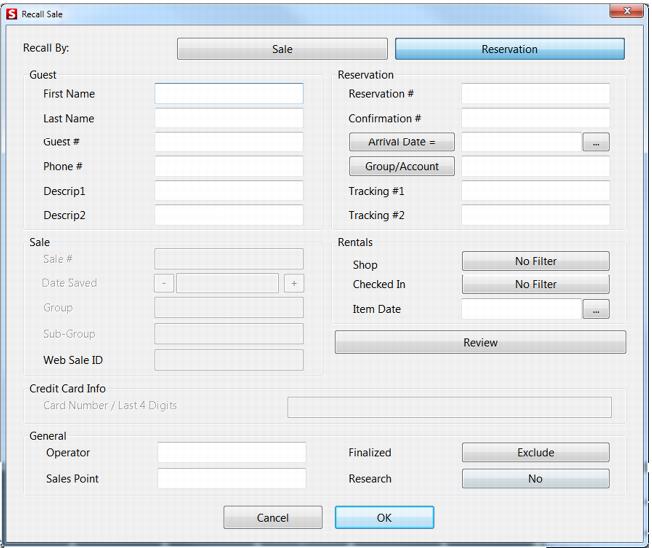Click the Date Saved minus button
Viewport: 652px width, 548px height.
164,284
